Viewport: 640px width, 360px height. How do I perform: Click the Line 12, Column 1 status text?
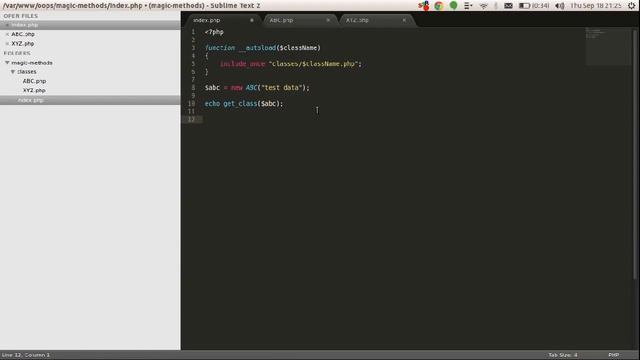click(x=26, y=355)
